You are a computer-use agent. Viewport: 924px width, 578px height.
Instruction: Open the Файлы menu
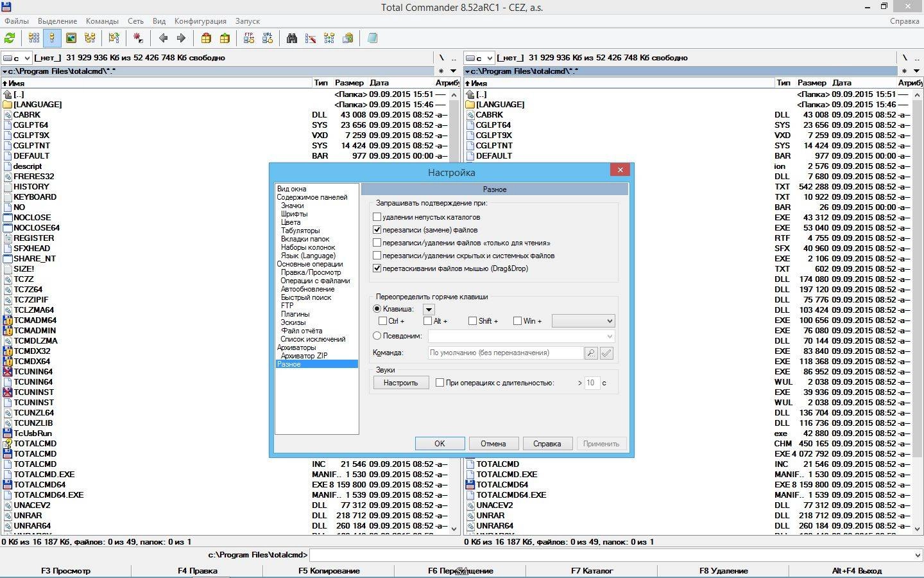pos(17,21)
